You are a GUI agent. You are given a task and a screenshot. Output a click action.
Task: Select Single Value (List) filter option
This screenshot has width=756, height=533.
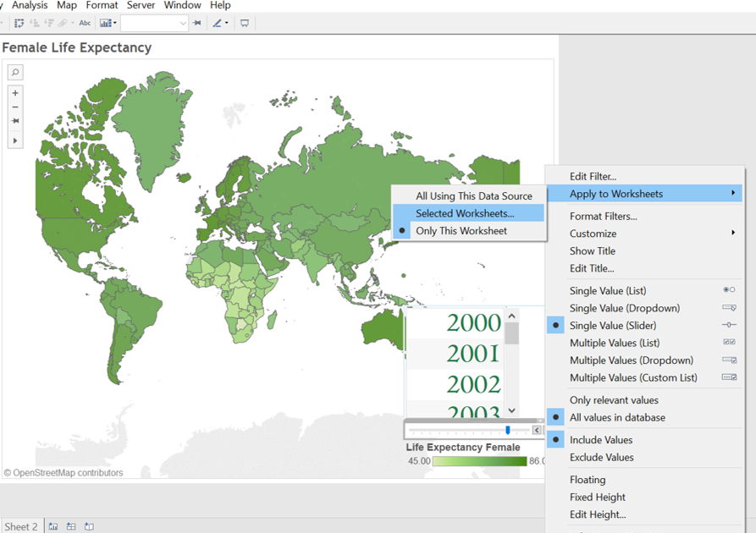[x=608, y=291]
